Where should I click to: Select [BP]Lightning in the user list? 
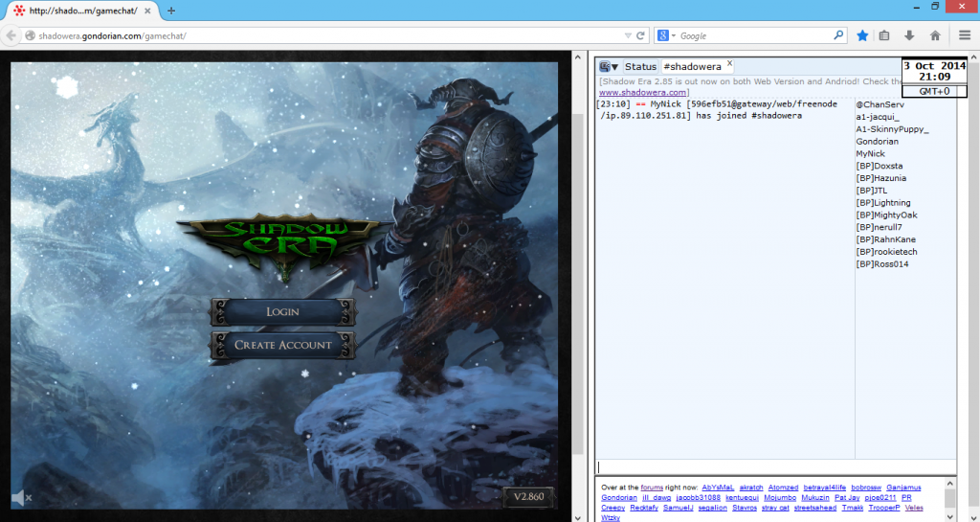coord(883,202)
